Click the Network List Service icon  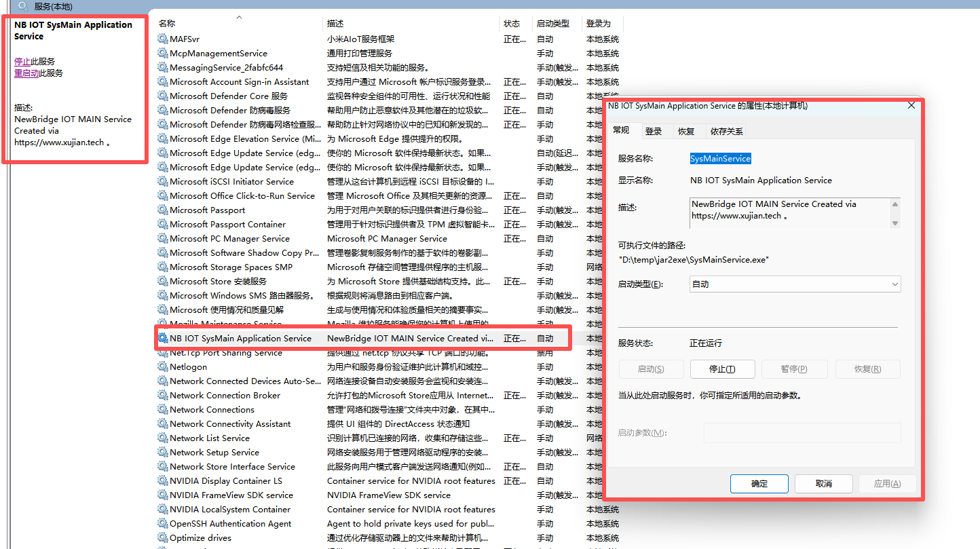(163, 438)
